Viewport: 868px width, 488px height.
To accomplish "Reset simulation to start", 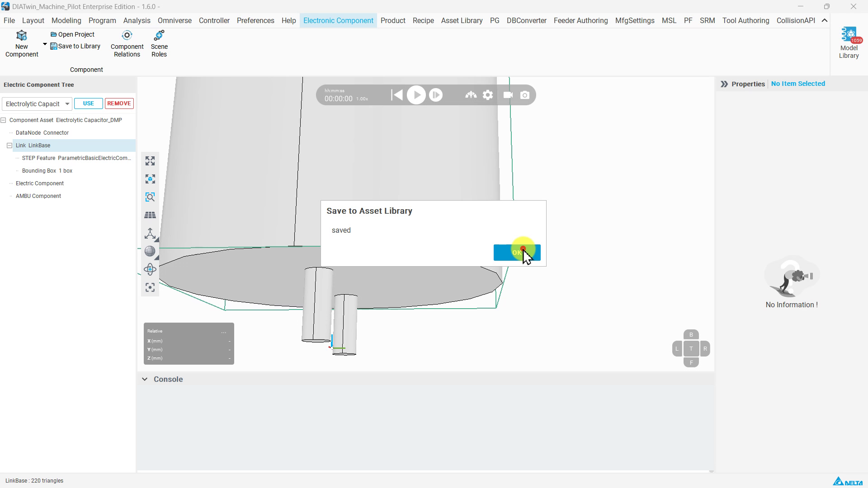I will [396, 95].
